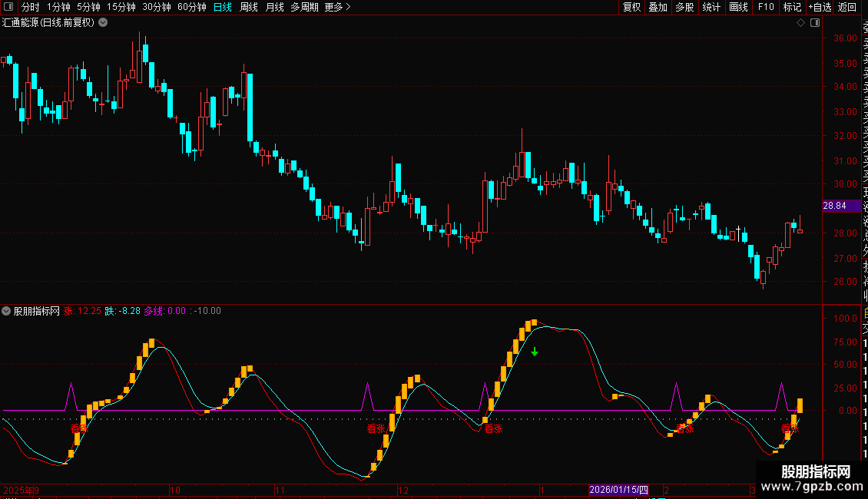Screen dimensions: 868x499
Task: Click the 26.00 price axis label
Action: coord(845,281)
